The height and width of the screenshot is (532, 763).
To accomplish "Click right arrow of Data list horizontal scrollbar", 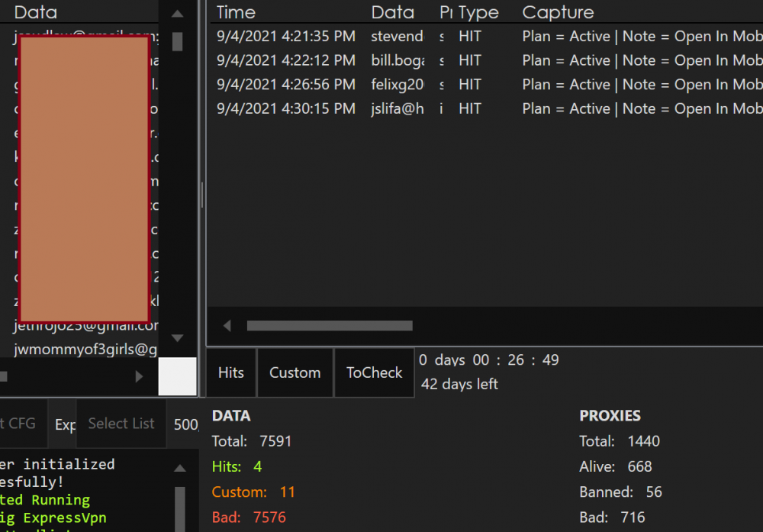I will click(x=139, y=376).
